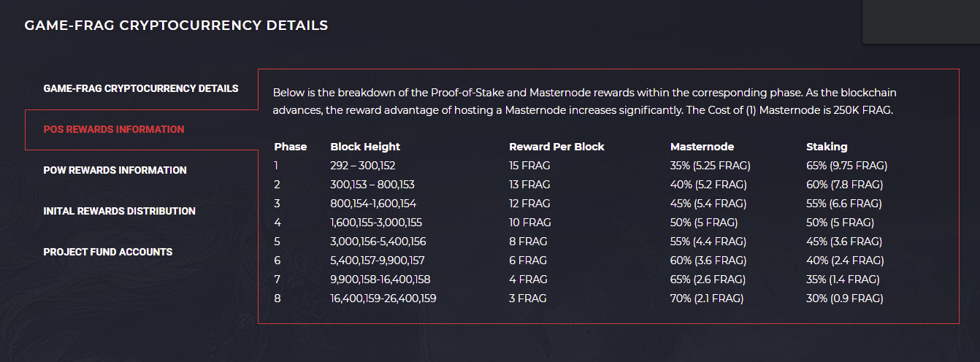Screen dimensions: 980x362
Task: Click the 50% (5 FRAG) Masternode cell
Action: point(704,223)
